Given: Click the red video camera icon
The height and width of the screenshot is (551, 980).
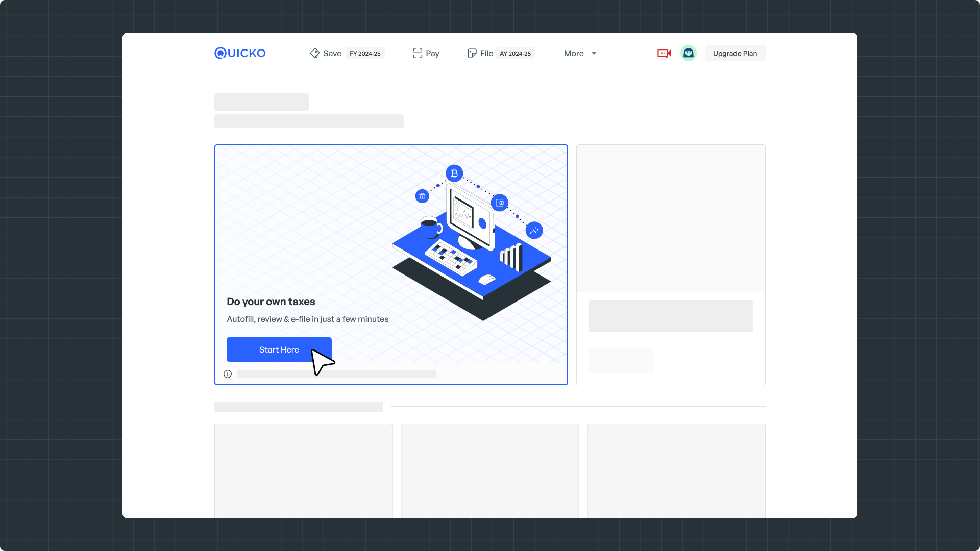Looking at the screenshot, I should (664, 53).
